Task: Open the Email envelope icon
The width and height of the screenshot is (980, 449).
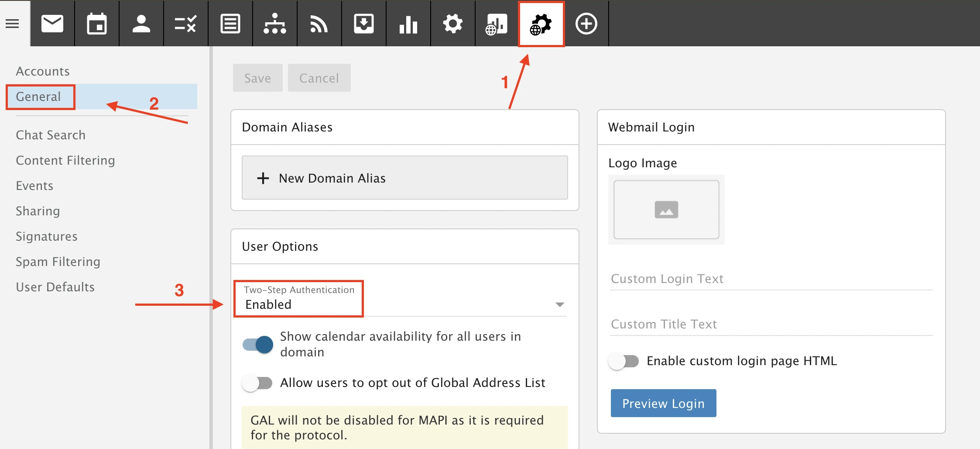Action: (x=52, y=24)
